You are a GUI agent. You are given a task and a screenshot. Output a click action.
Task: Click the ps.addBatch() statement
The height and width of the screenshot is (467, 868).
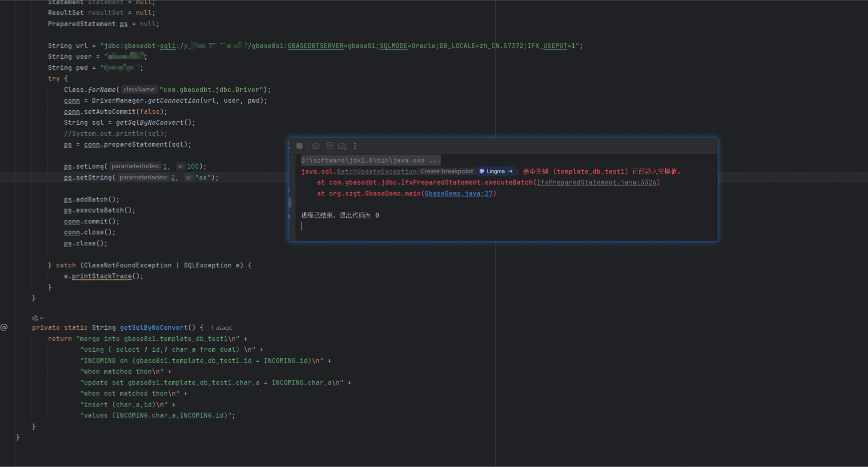pyautogui.click(x=92, y=200)
